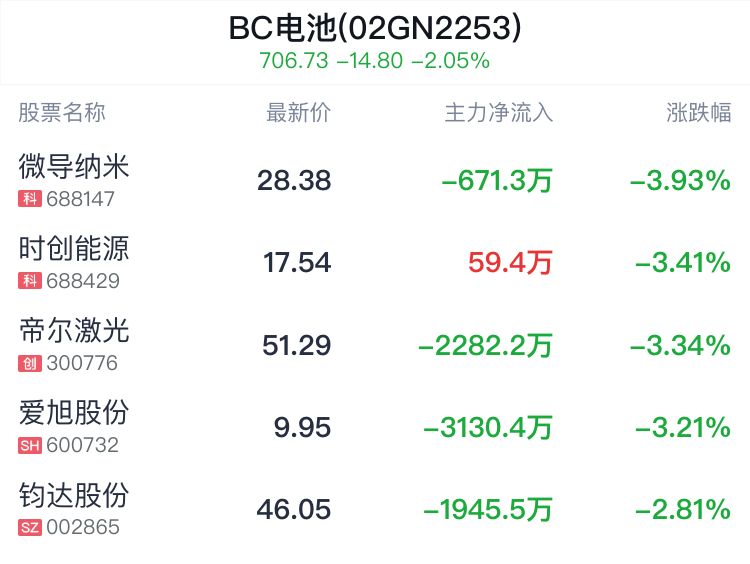Click the BC电池(02GN2253) title
Viewport: 750px width, 564px height.
pyautogui.click(x=375, y=28)
